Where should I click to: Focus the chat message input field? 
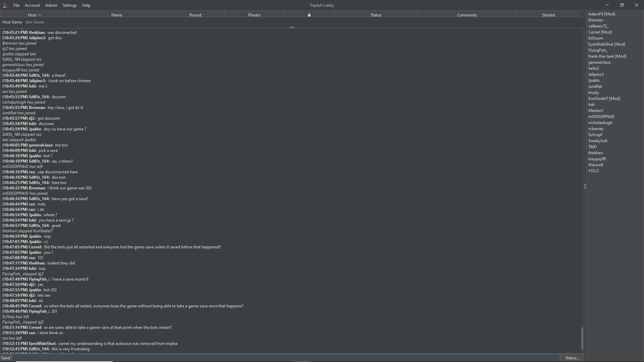tap(286, 358)
